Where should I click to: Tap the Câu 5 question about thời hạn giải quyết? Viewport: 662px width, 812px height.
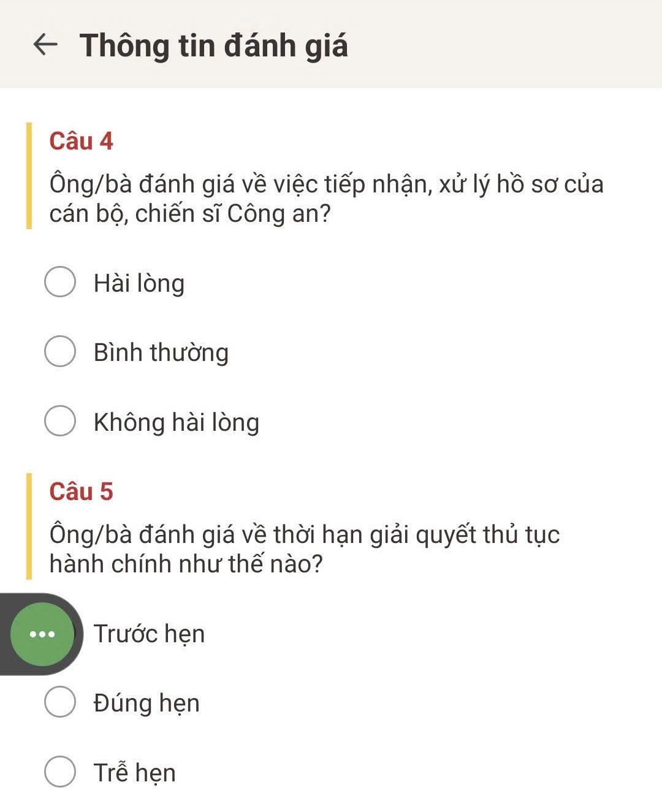[x=305, y=549]
